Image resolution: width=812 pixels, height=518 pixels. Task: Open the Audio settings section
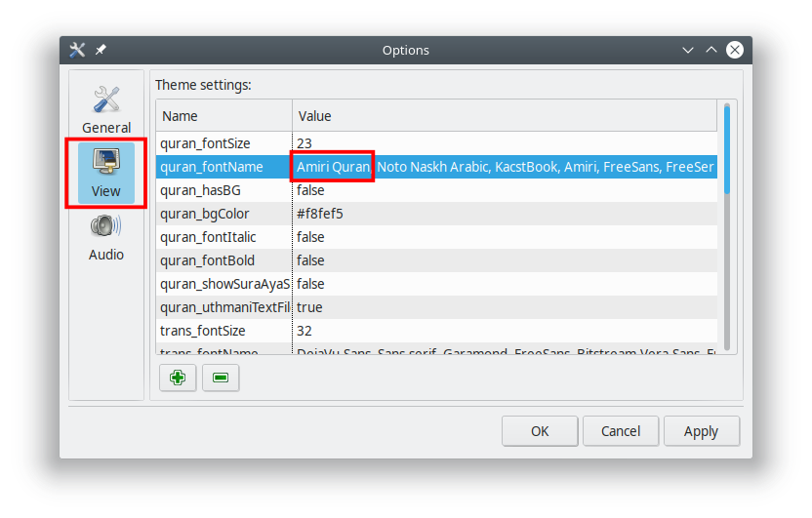pos(106,238)
